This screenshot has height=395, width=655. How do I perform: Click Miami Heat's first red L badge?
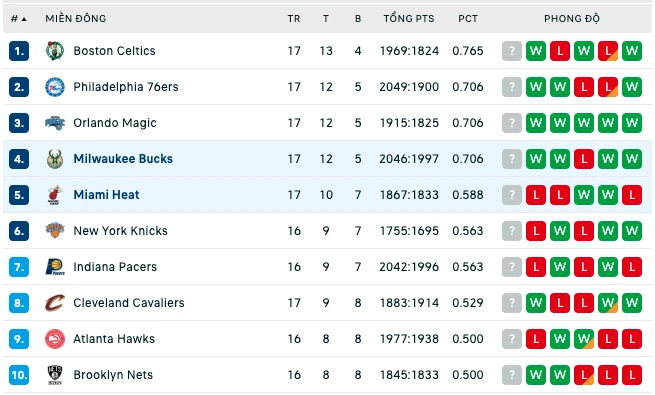tap(536, 195)
